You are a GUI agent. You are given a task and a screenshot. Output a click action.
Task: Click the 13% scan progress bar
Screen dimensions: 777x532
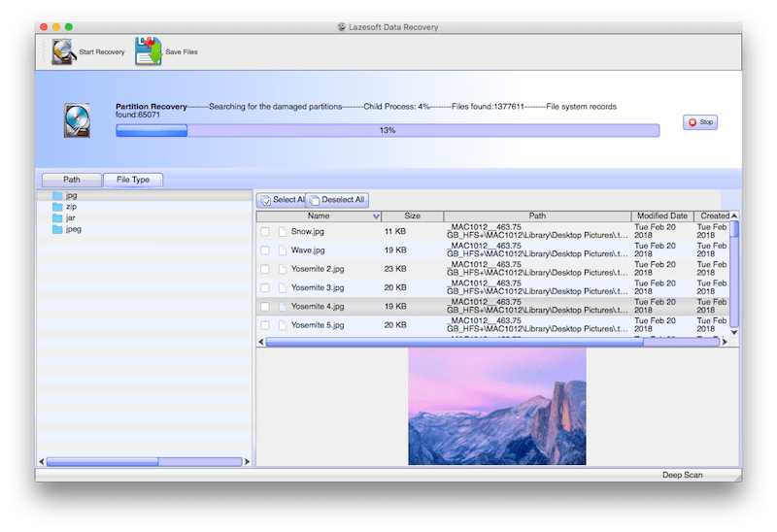[x=388, y=130]
